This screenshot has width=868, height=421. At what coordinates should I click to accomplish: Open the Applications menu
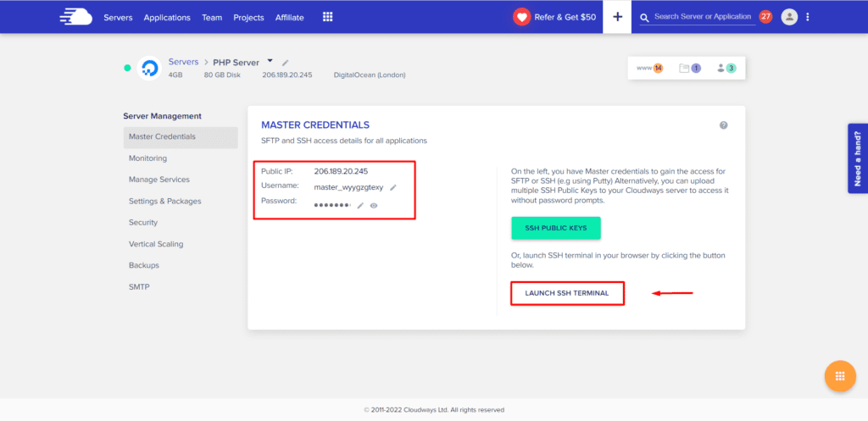pos(167,18)
